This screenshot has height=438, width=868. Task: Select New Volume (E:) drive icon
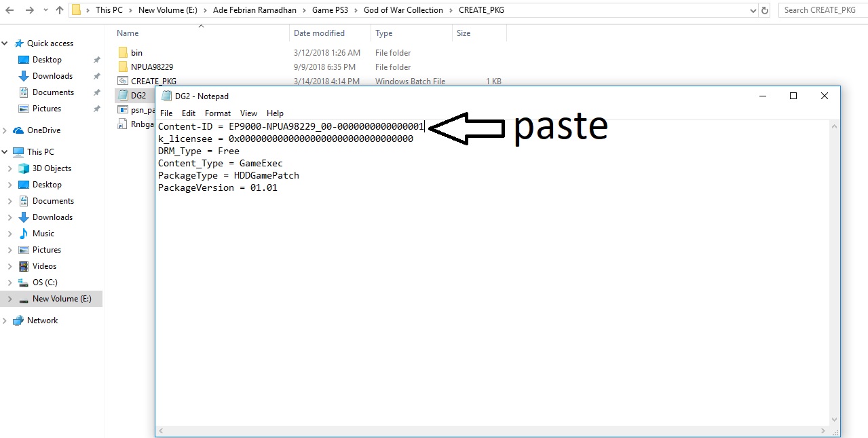[x=24, y=299]
